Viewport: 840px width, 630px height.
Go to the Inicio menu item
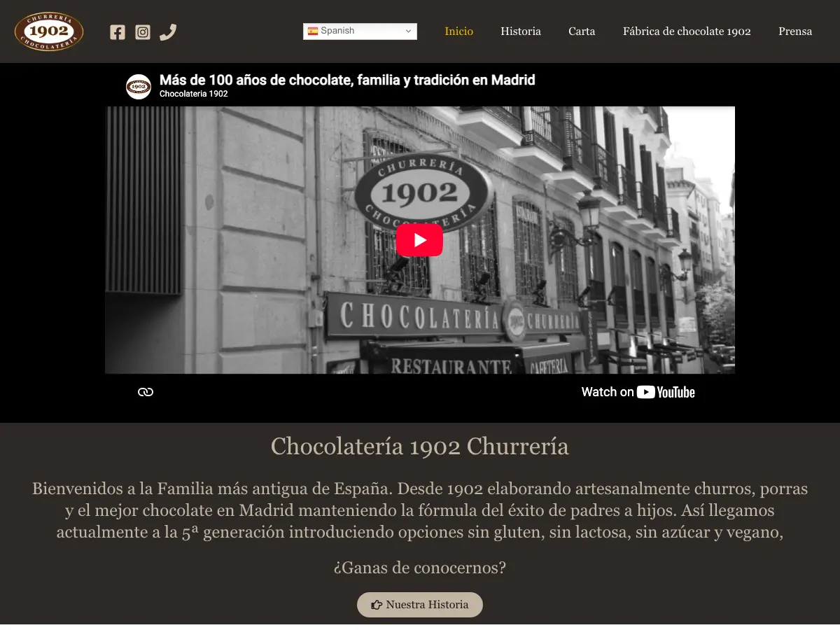pos(459,31)
